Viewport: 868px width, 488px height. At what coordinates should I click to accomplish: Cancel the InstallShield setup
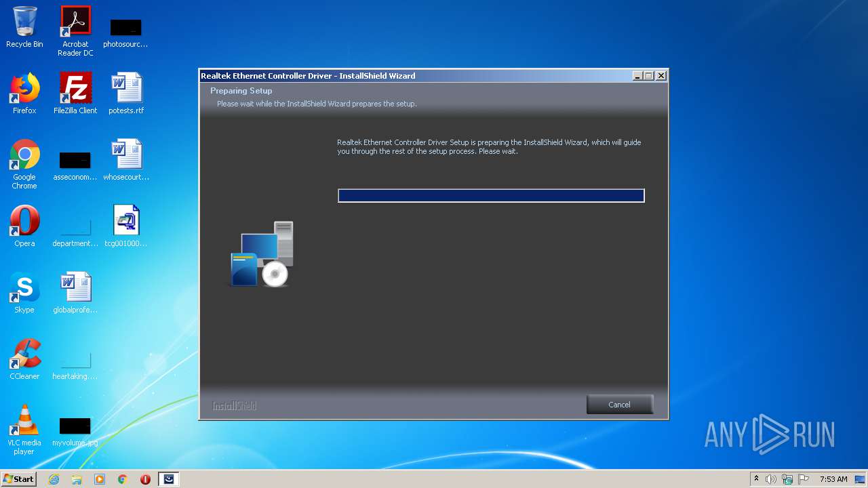pos(620,405)
